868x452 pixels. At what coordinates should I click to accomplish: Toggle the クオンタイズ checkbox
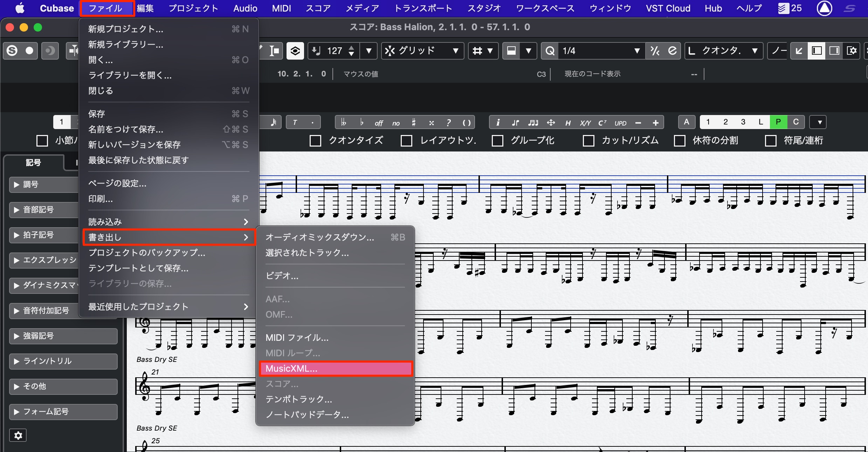tap(315, 141)
